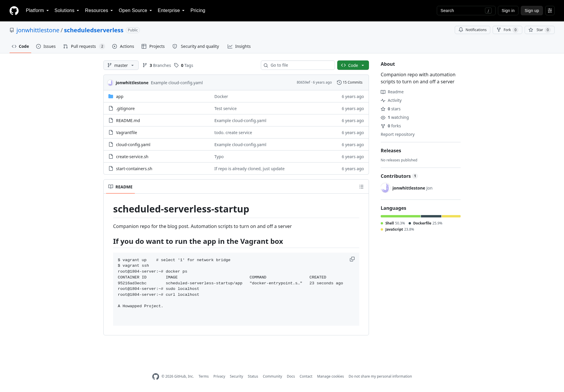This screenshot has height=392, width=564.
Task: Click the file icon beside Vagrantfile
Action: point(111,132)
